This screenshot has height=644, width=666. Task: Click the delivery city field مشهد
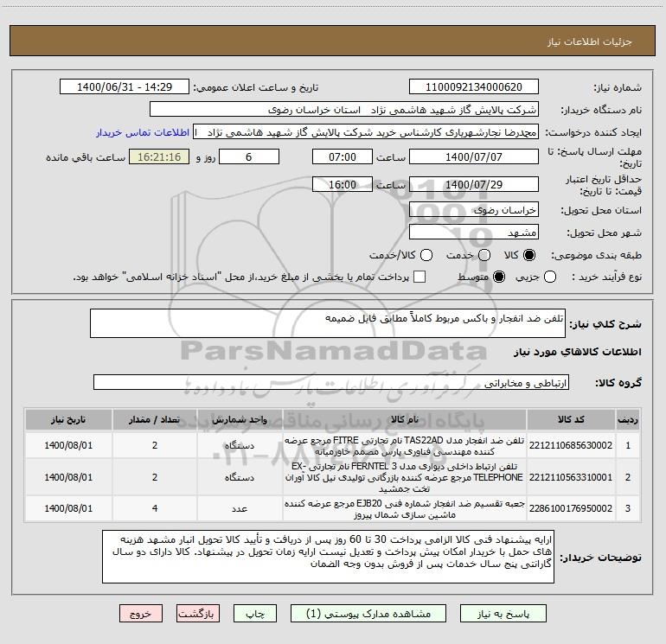(x=474, y=233)
